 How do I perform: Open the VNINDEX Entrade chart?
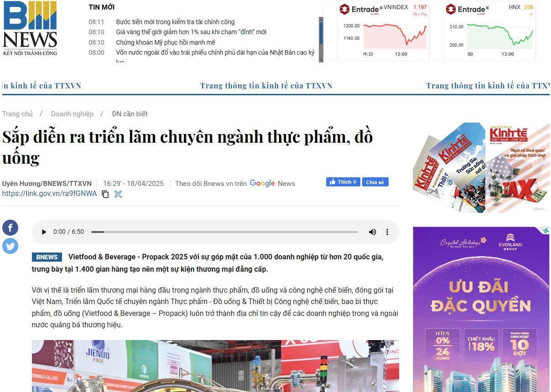click(383, 31)
